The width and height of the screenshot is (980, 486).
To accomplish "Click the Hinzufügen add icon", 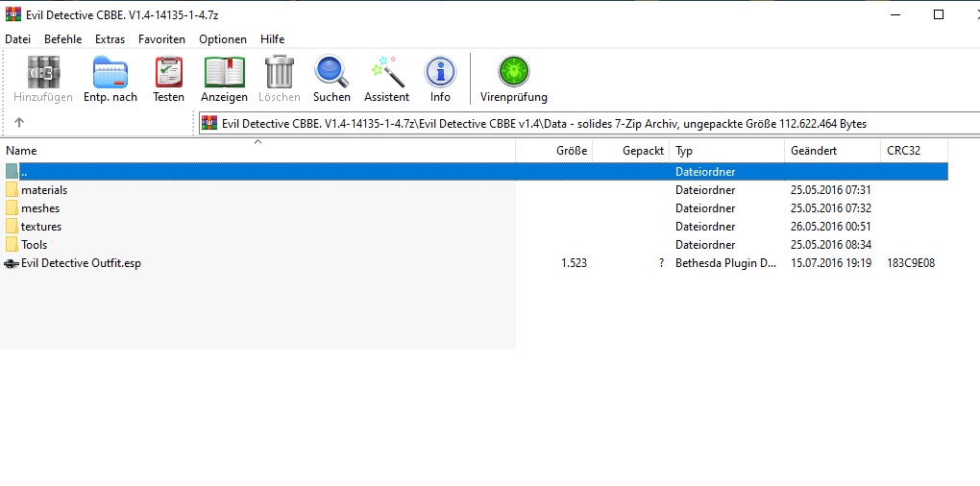I will 42,79.
